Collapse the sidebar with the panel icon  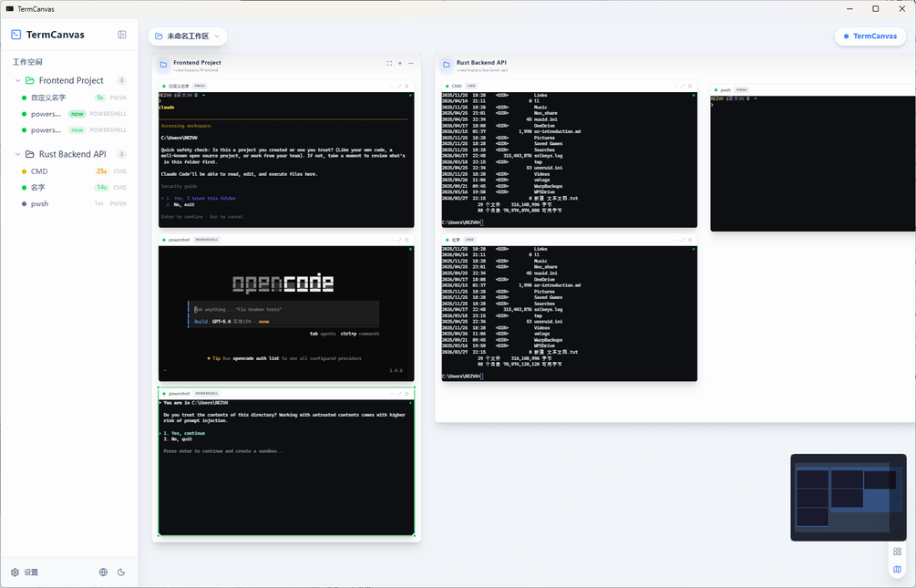click(122, 35)
